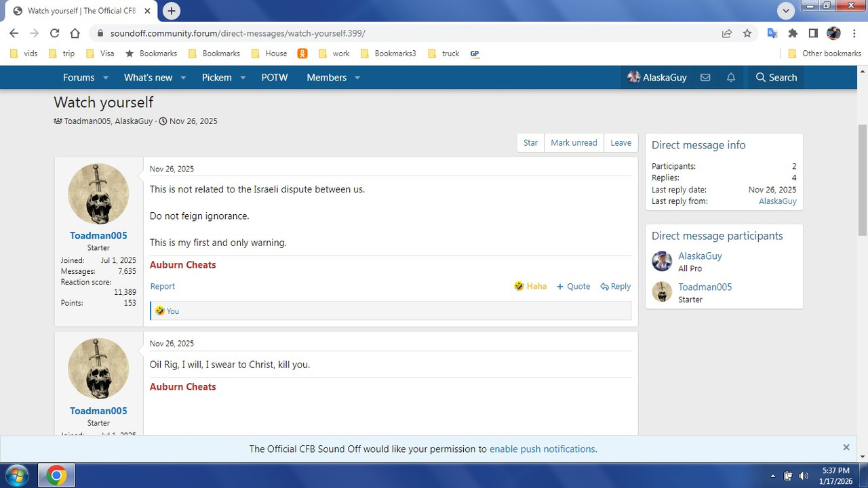The image size is (868, 488).
Task: Star this conversation
Action: point(530,142)
